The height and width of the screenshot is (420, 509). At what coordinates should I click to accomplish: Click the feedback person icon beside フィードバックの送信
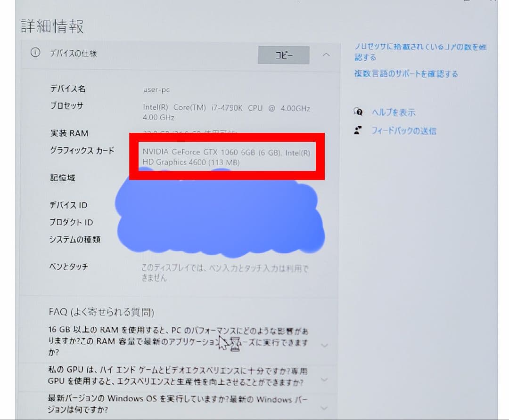359,131
